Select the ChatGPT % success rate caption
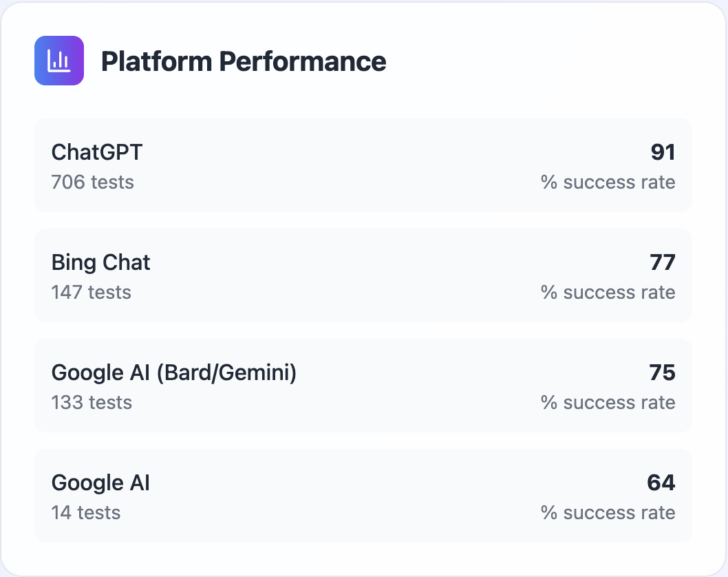728x577 pixels. (x=608, y=182)
